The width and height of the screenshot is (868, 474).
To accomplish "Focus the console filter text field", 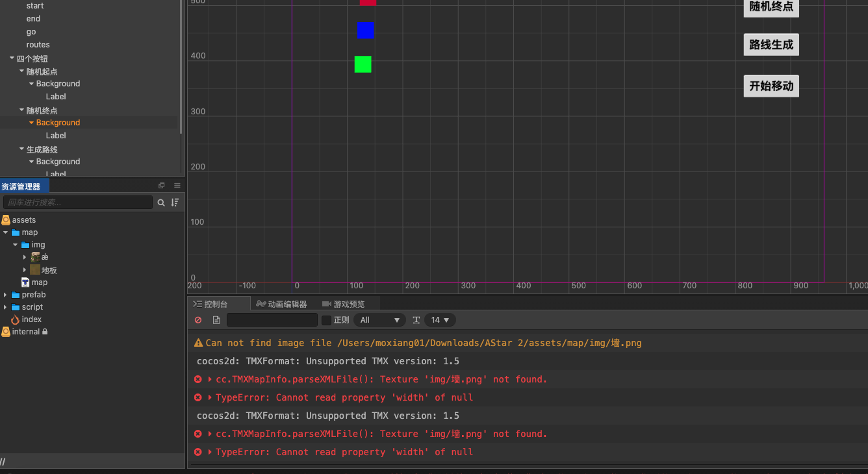I will (x=272, y=320).
